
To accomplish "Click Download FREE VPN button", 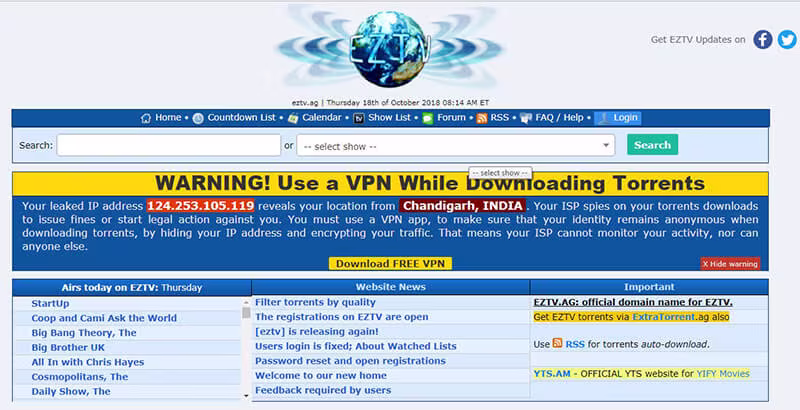I will click(390, 264).
